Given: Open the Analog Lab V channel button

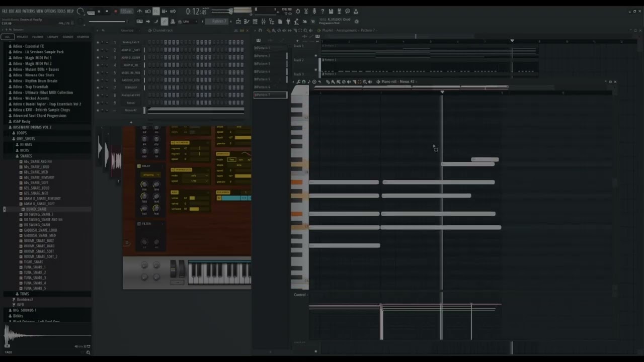Looking at the screenshot, I should [x=131, y=42].
